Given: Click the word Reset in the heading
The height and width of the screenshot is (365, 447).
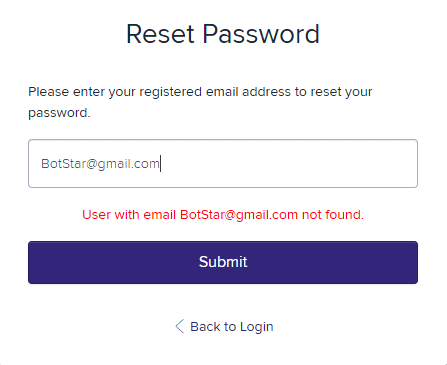Looking at the screenshot, I should click(160, 34).
